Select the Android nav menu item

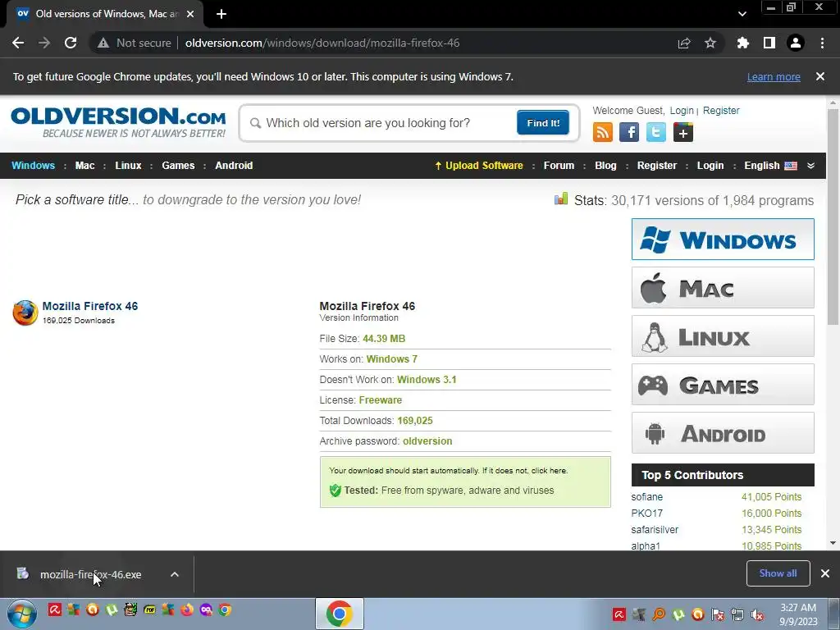click(x=234, y=166)
